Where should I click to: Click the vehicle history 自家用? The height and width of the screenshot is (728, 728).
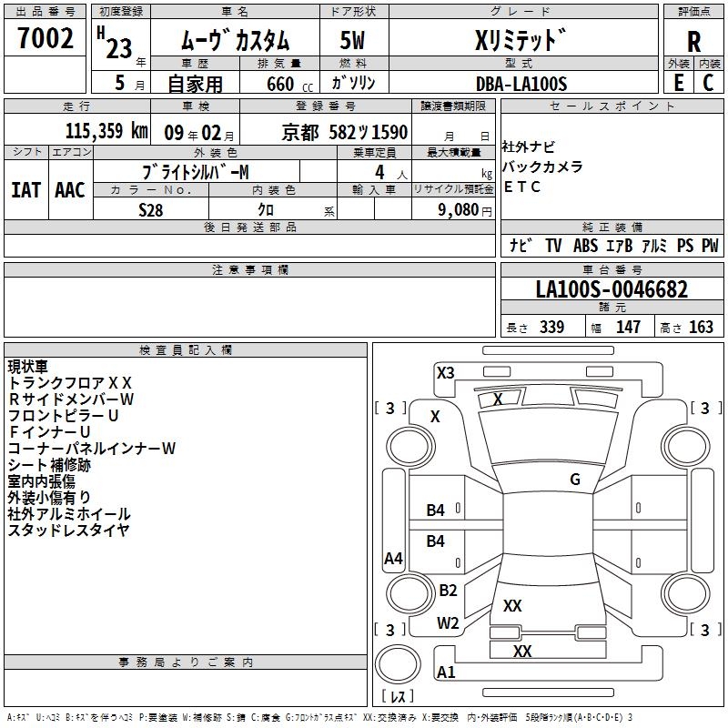click(x=195, y=84)
